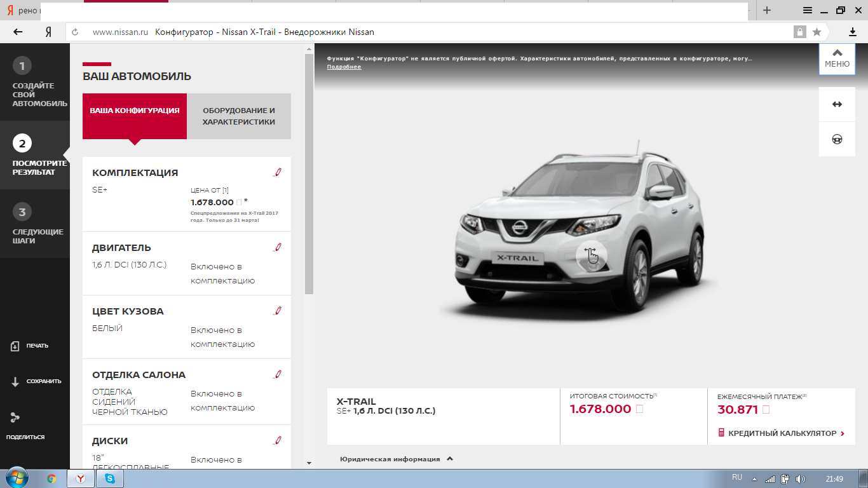Viewport: 868px width, 488px height.
Task: Open the browser downloads icon
Action: pos(852,32)
